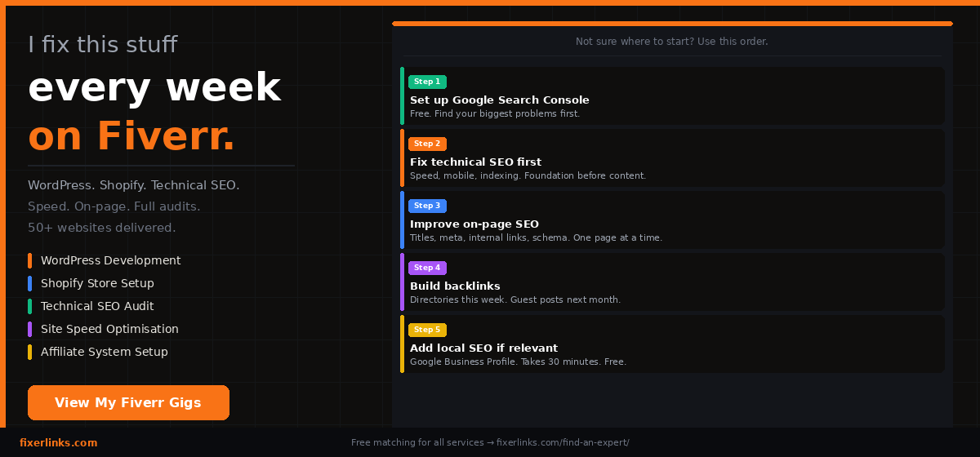
Task: Click the 'Fix technical SEO first' heading
Action: (475, 162)
